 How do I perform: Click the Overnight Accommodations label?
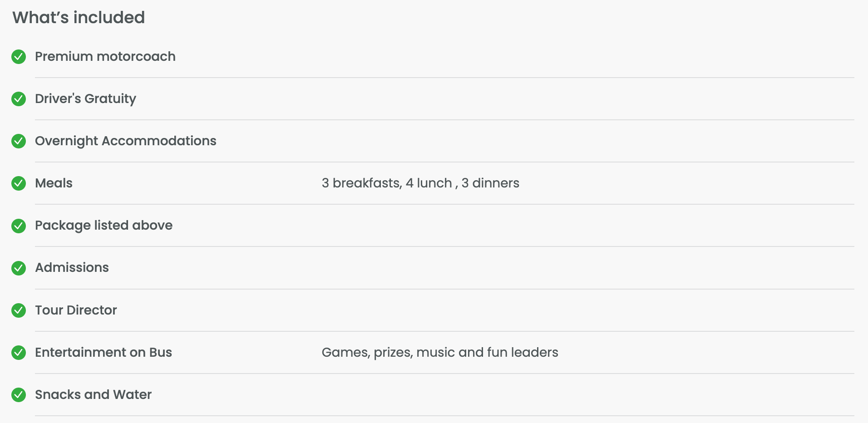(x=126, y=141)
